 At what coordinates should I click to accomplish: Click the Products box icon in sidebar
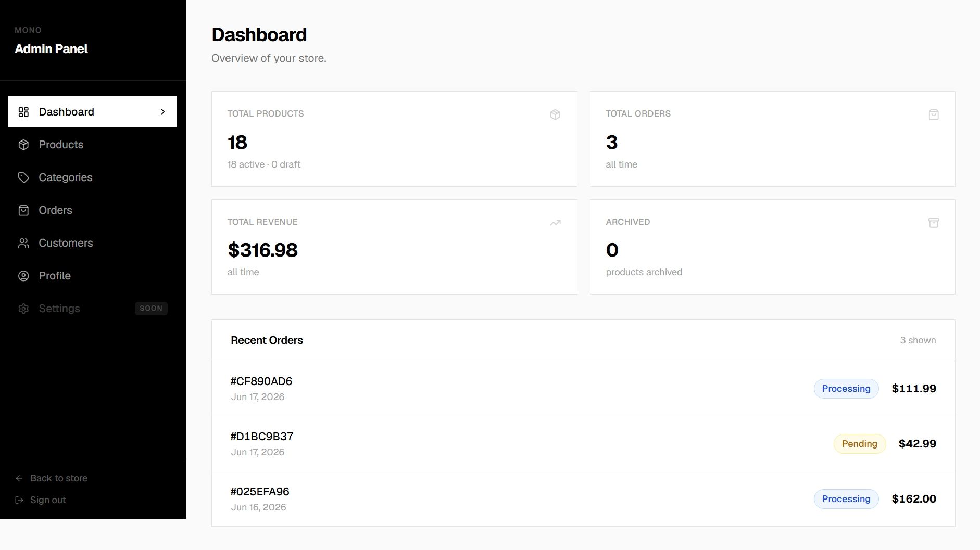click(x=23, y=145)
